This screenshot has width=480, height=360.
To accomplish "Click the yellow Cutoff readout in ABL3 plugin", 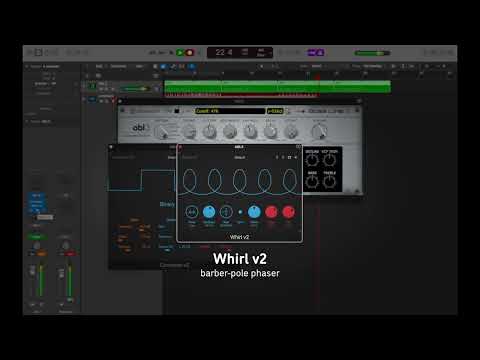I will (230, 111).
